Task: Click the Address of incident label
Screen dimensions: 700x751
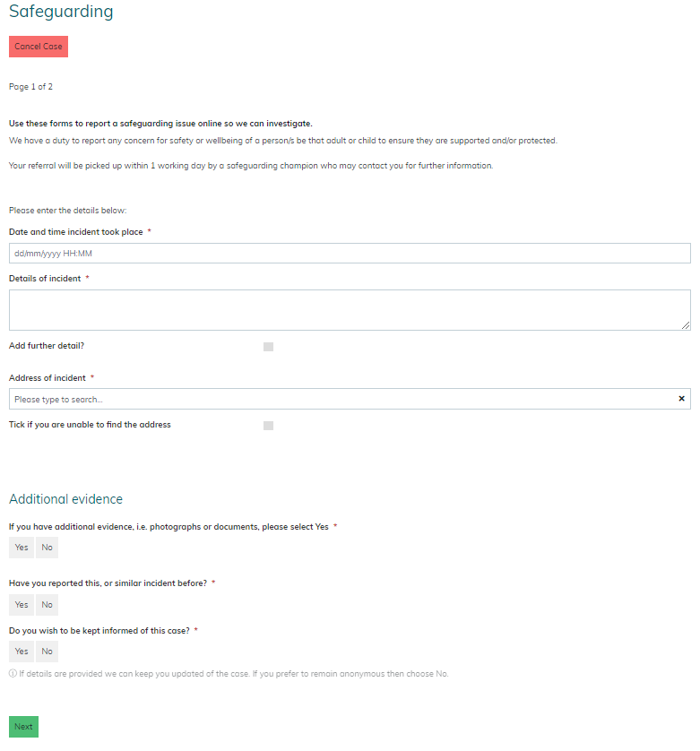Action: 48,378
